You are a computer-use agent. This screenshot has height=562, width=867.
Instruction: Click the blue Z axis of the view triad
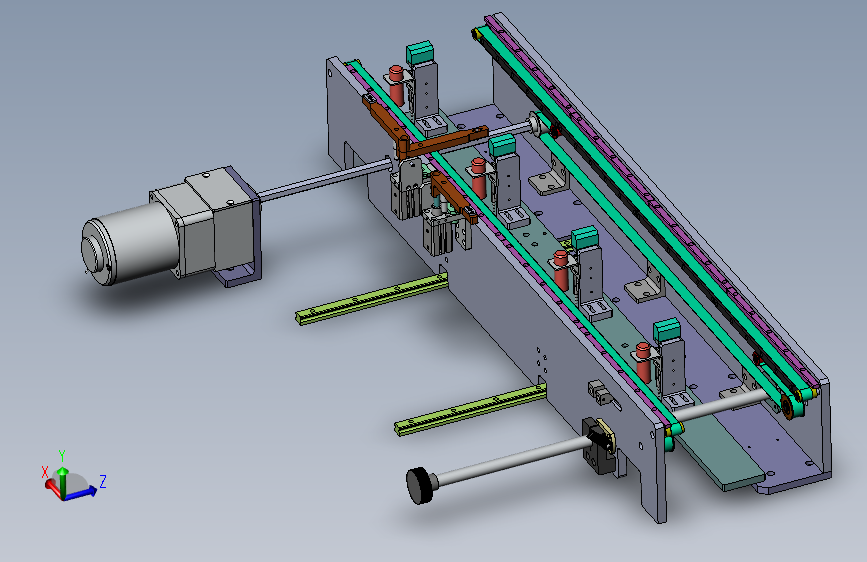(81, 493)
